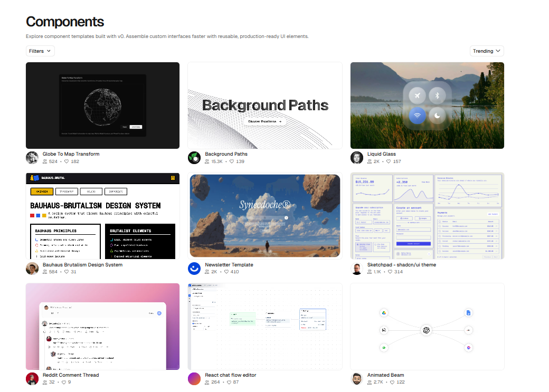
Task: Open the Filters dropdown
Action: (40, 51)
